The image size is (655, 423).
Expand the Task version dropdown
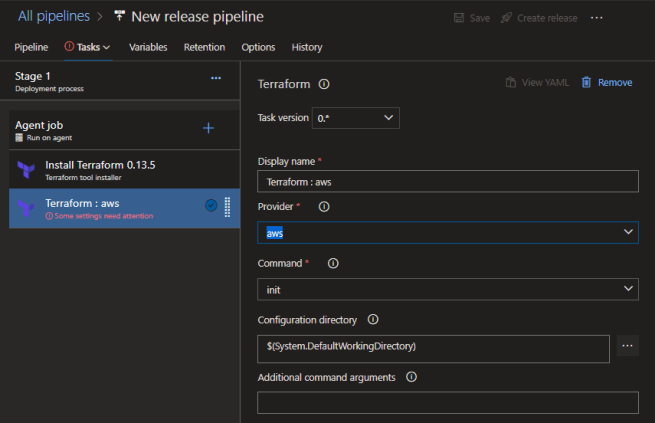356,118
